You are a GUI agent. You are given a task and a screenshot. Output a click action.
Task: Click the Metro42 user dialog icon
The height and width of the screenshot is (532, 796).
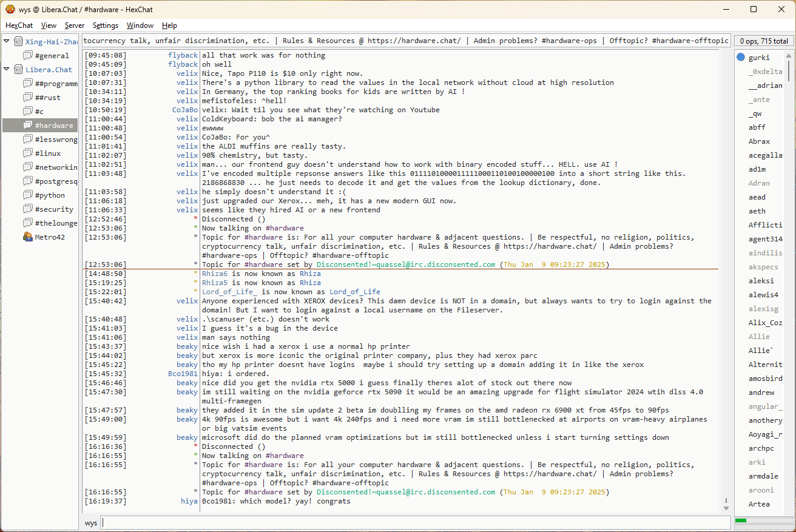[28, 237]
